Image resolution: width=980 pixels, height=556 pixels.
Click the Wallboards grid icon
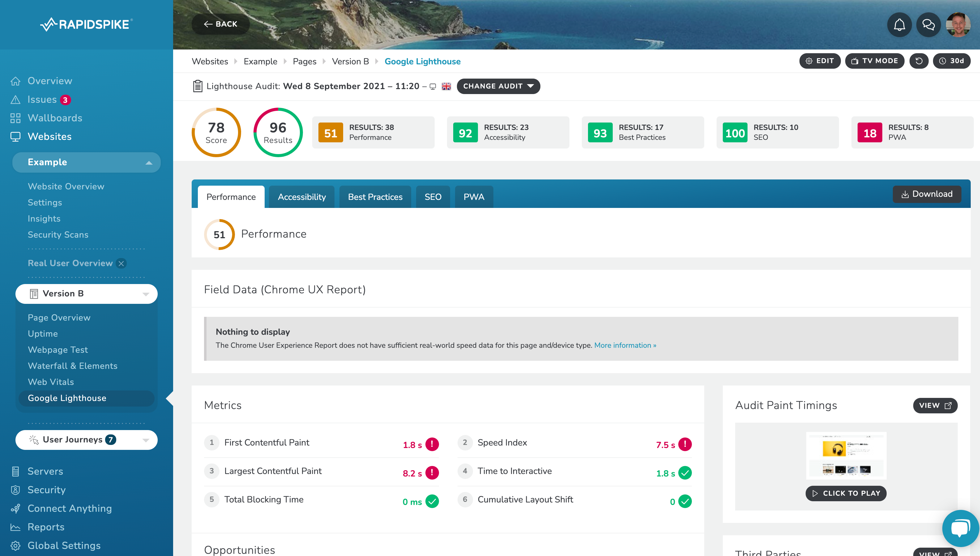tap(15, 118)
